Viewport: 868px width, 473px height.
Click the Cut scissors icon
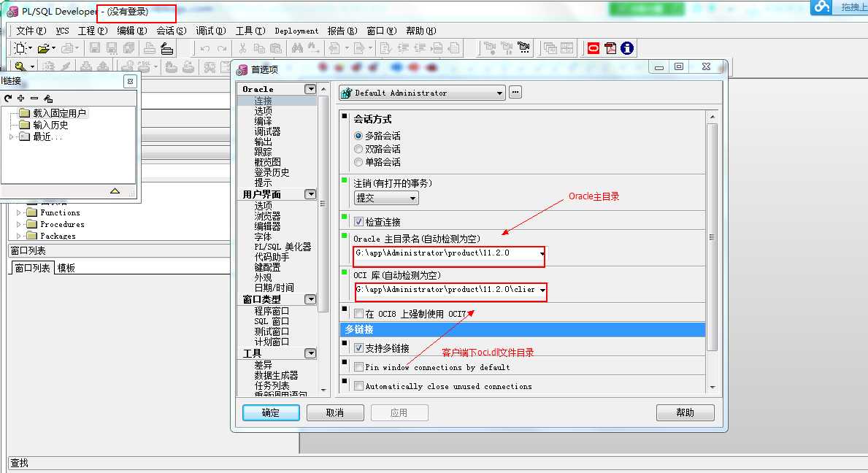242,49
